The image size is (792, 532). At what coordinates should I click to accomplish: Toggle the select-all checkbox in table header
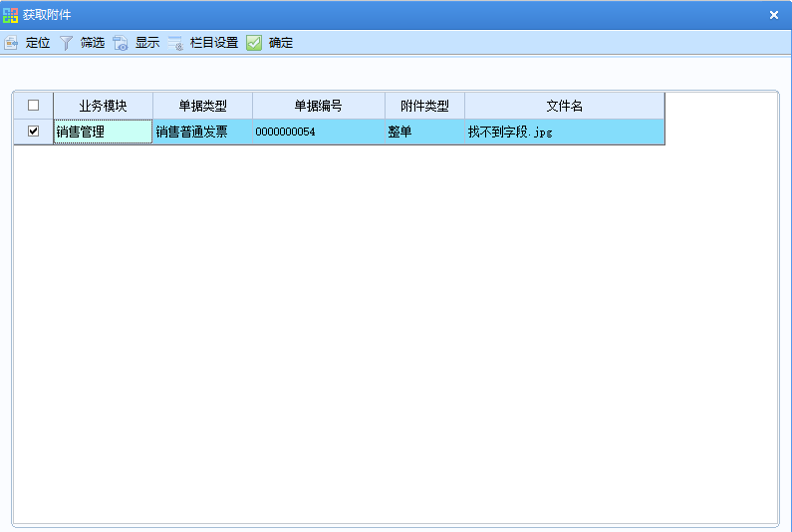click(x=33, y=106)
